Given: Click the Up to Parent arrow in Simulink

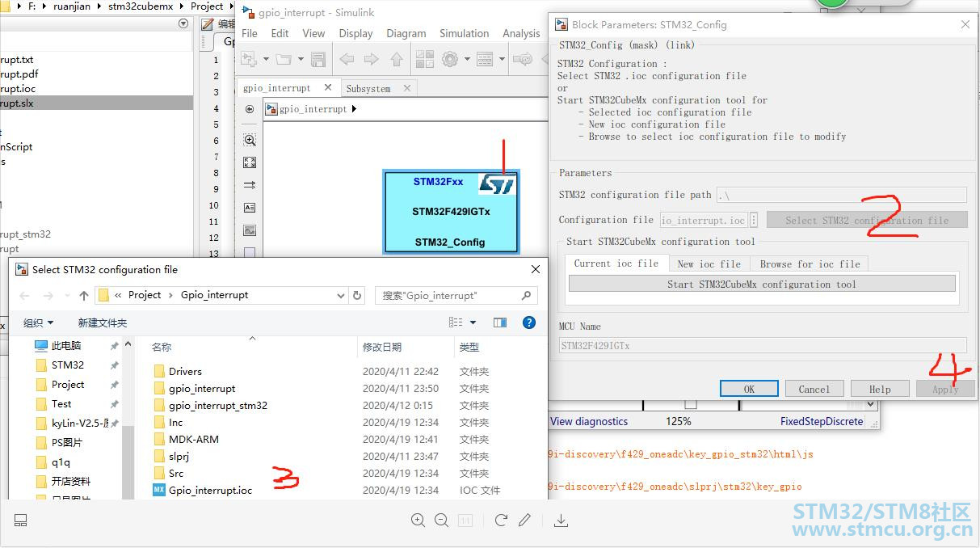Looking at the screenshot, I should click(397, 59).
